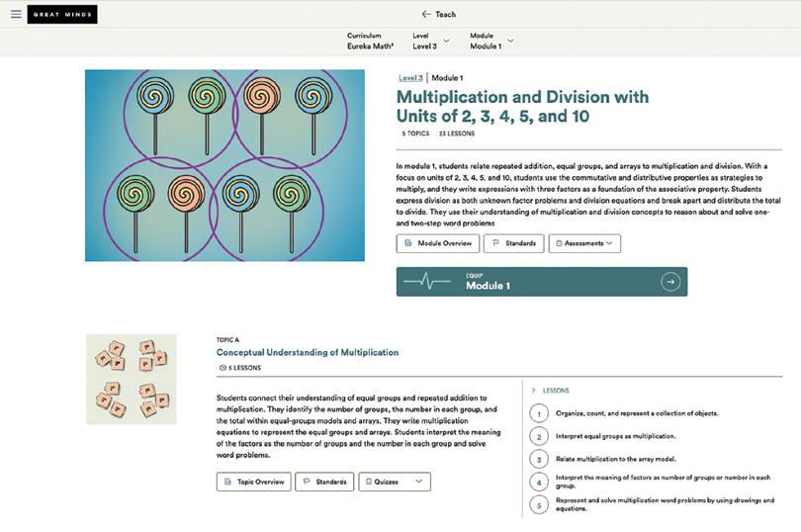Viewport: 801px width, 532px height.
Task: Click the Topic Overview button
Action: point(254,482)
